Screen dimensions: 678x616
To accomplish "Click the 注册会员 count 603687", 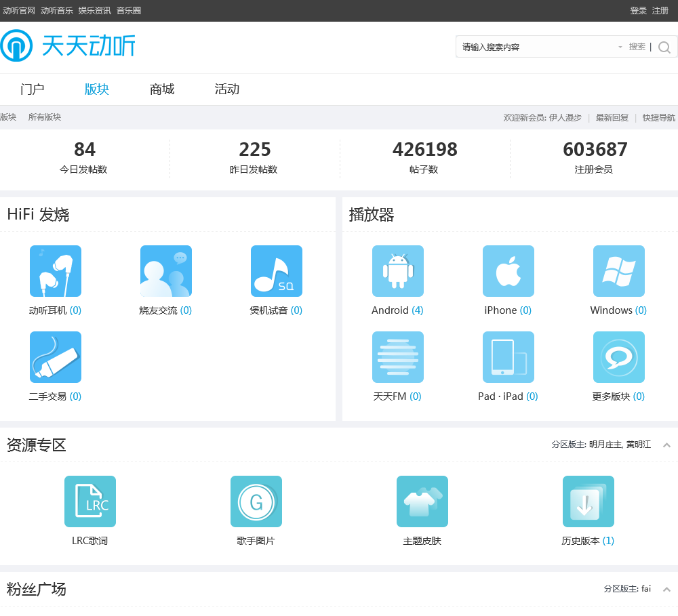I will point(595,150).
